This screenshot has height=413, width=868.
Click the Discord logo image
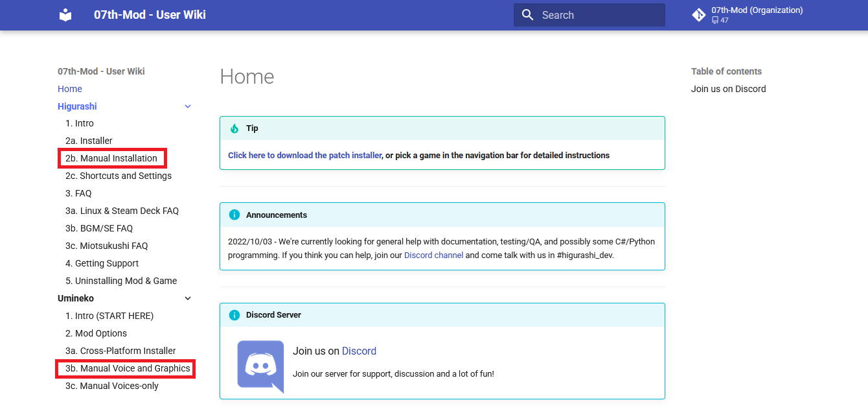click(260, 366)
